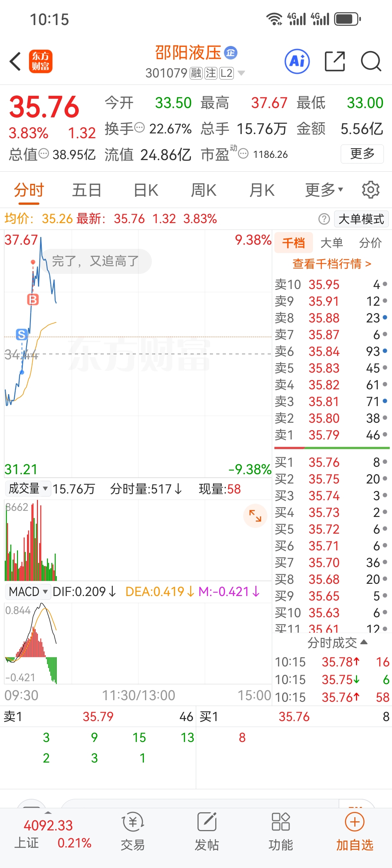Open 查看千档行情 link
The height and width of the screenshot is (868, 392).
332,264
